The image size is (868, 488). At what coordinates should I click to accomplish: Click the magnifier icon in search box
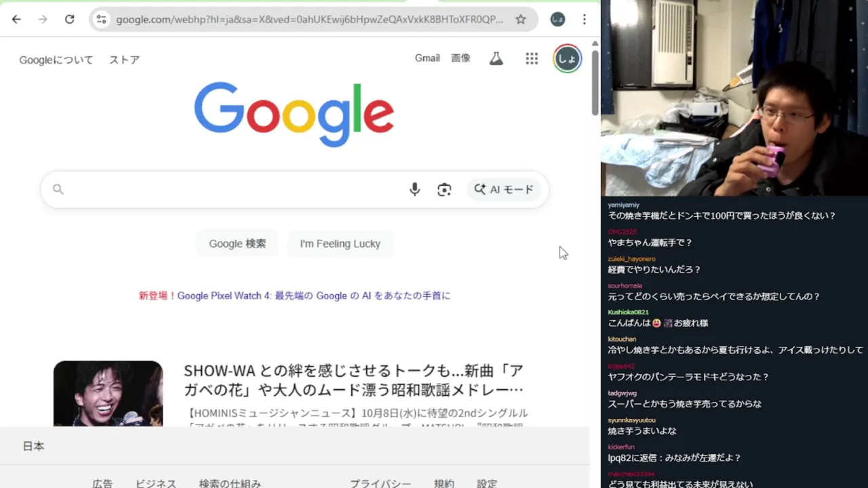[58, 190]
